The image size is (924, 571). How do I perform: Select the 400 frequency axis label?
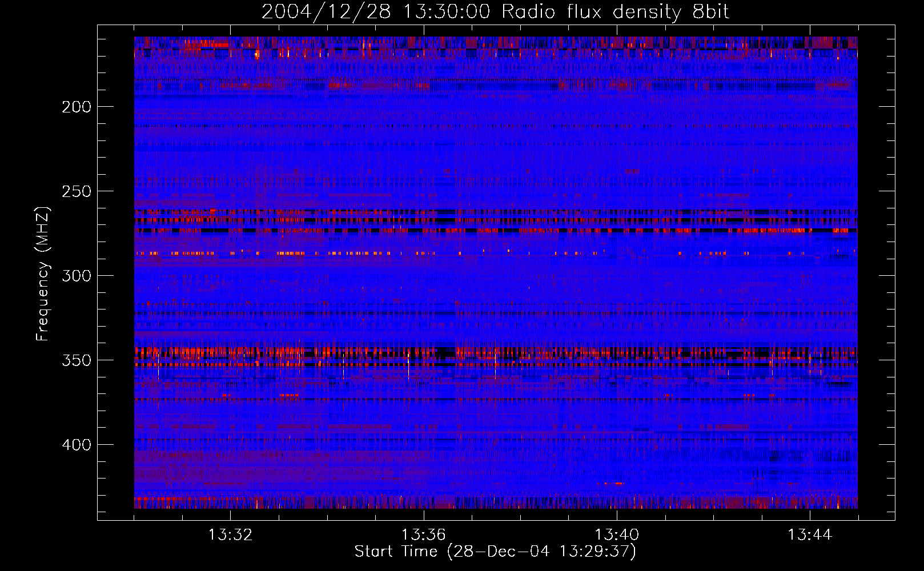pyautogui.click(x=76, y=445)
